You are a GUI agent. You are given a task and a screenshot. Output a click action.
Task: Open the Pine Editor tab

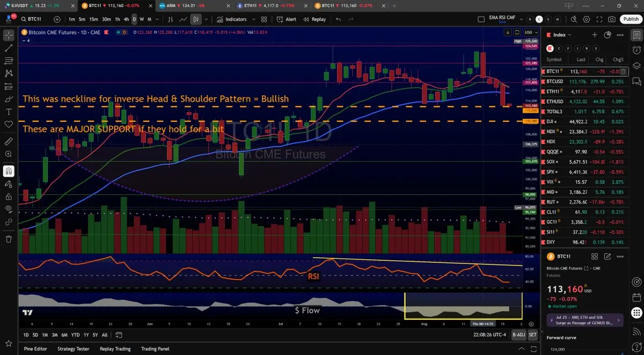tap(35, 349)
